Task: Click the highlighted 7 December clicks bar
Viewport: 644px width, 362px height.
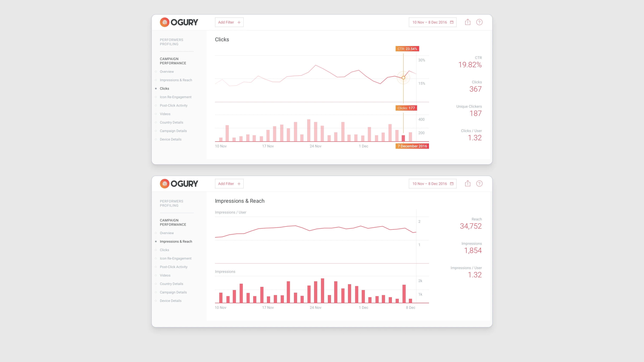Action: pos(403,138)
